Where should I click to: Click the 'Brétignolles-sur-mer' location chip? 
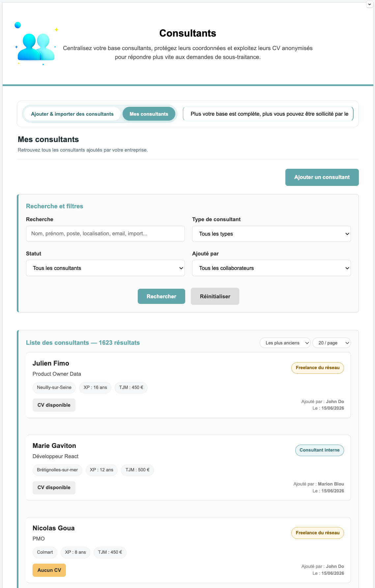coord(57,470)
